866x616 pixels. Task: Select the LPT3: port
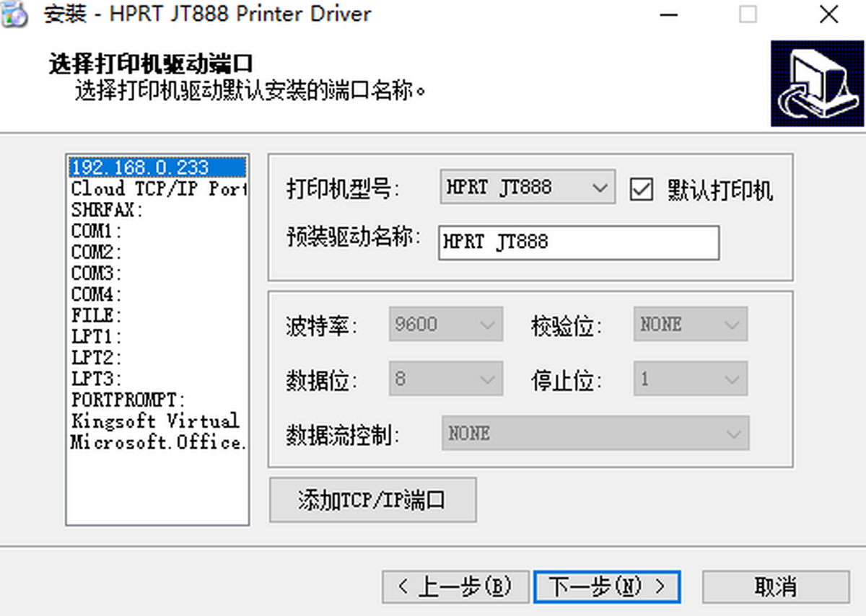[157, 379]
